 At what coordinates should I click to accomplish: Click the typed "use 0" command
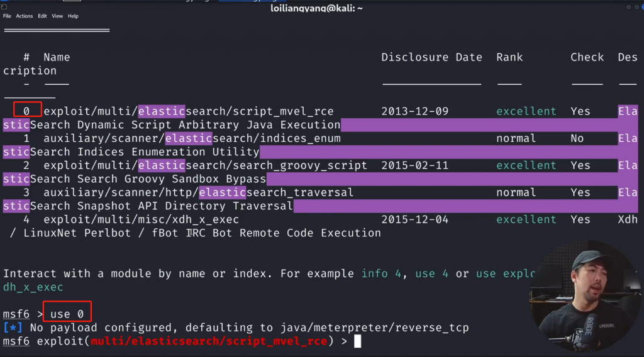pos(68,312)
